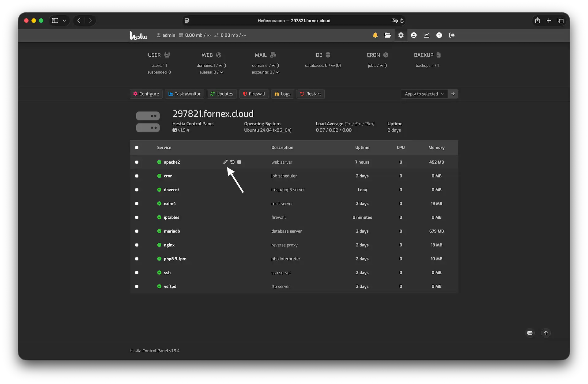Click the site settings icon in address bar
588x384 pixels.
coord(187,21)
